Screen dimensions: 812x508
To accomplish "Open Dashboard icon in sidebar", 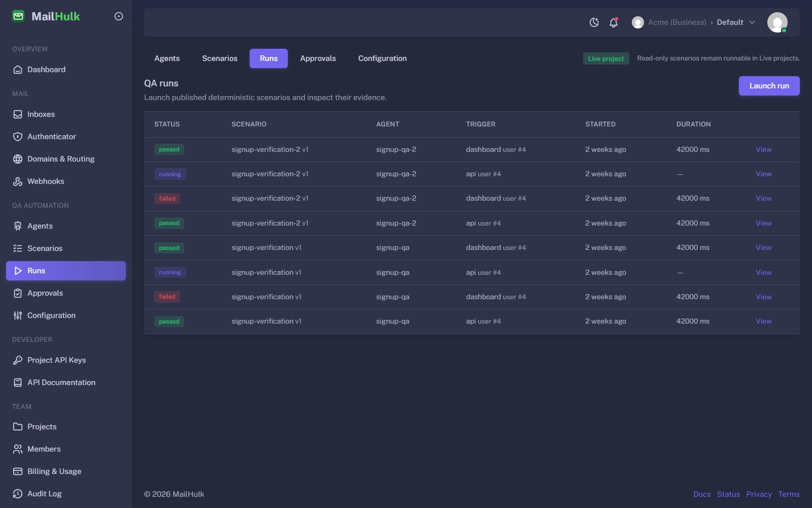I will [18, 70].
